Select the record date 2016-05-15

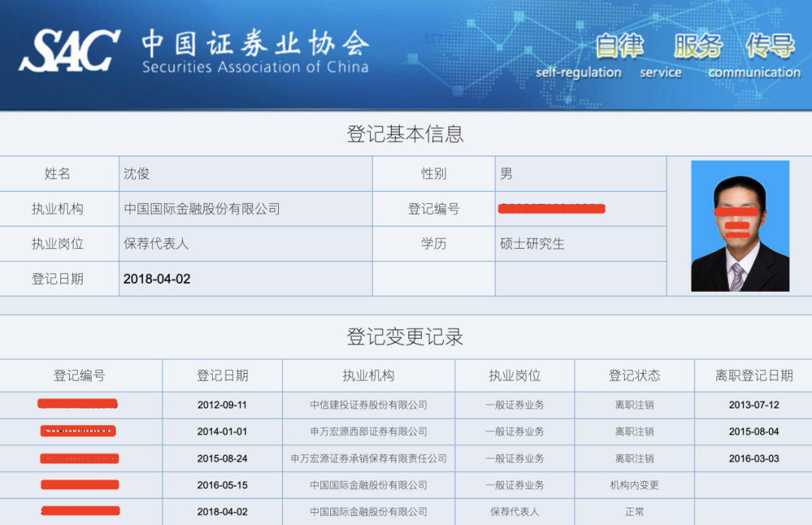pos(222,485)
